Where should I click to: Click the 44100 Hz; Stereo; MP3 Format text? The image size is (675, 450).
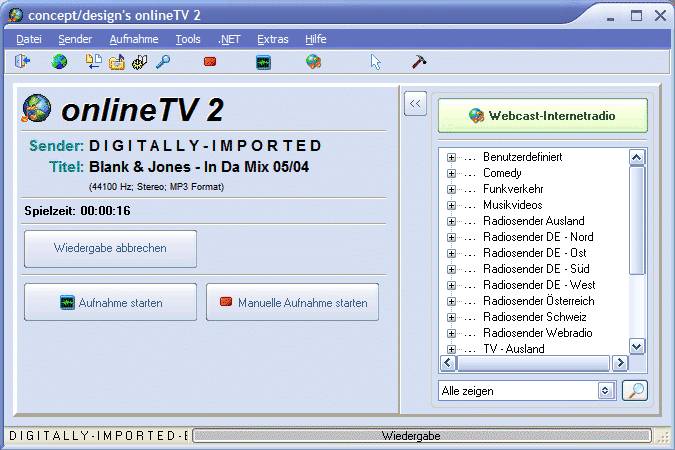(156, 187)
